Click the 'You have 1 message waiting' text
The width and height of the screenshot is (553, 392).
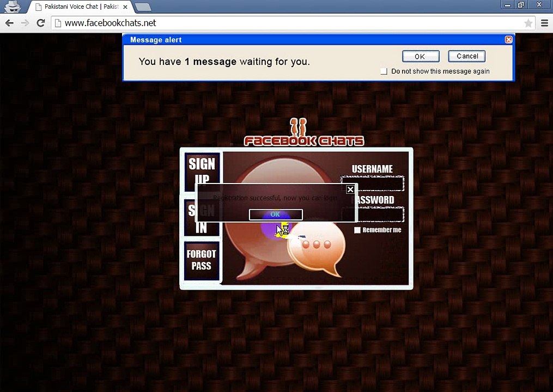point(224,62)
